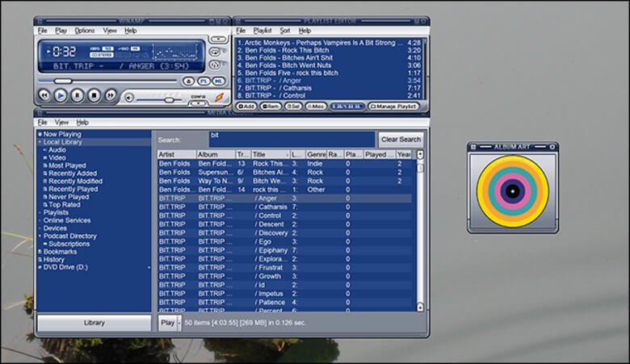Click the speaker mute icon

(x=129, y=98)
